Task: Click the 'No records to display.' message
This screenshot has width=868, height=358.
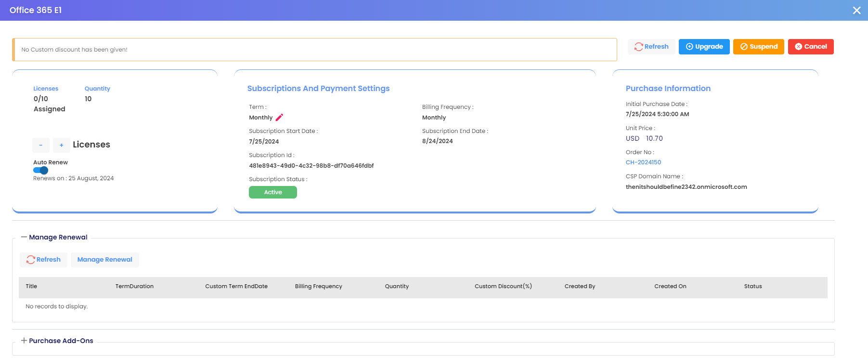Action: (x=56, y=306)
